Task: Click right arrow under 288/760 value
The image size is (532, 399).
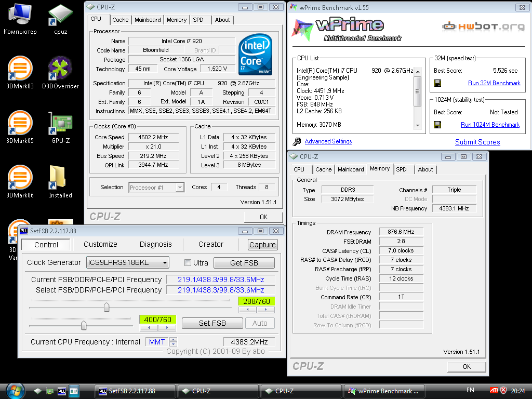Action: coord(265,310)
